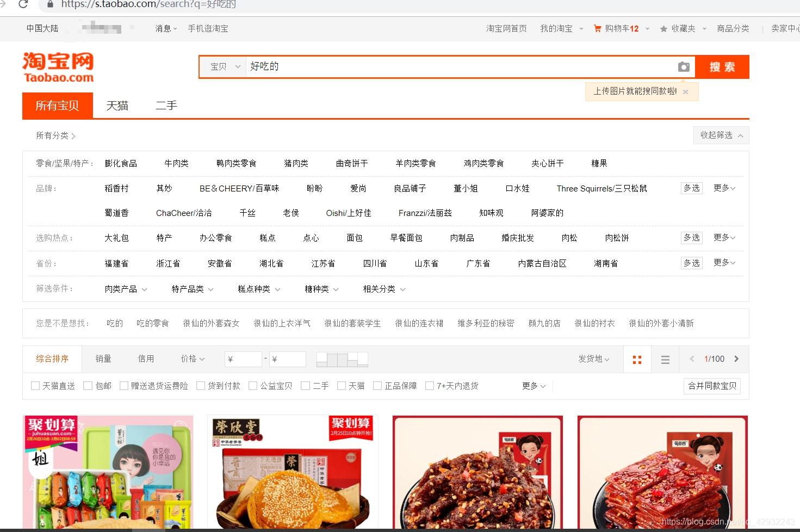Viewport: 800px width, 532px height.
Task: Collapse filters with 收起筛选
Action: [721, 135]
